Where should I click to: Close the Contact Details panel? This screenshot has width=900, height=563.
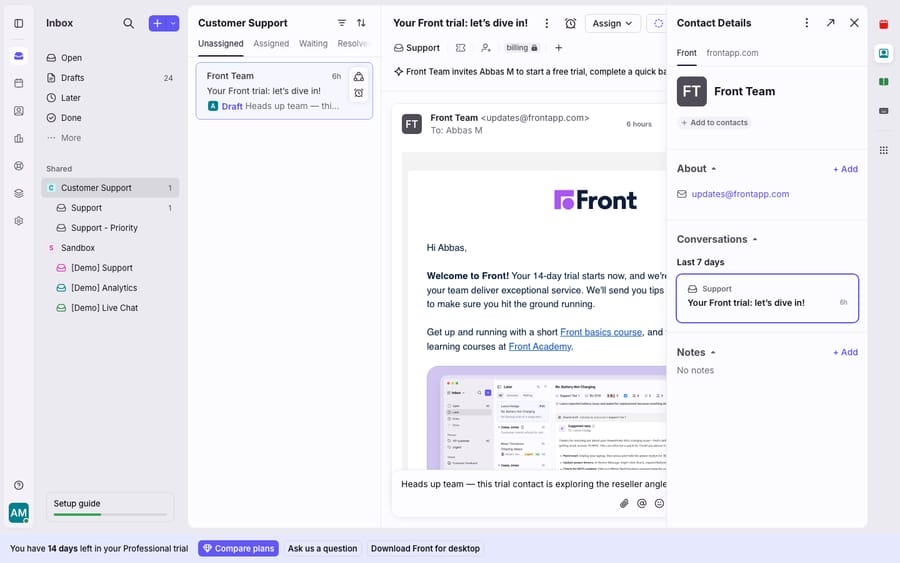pos(854,23)
